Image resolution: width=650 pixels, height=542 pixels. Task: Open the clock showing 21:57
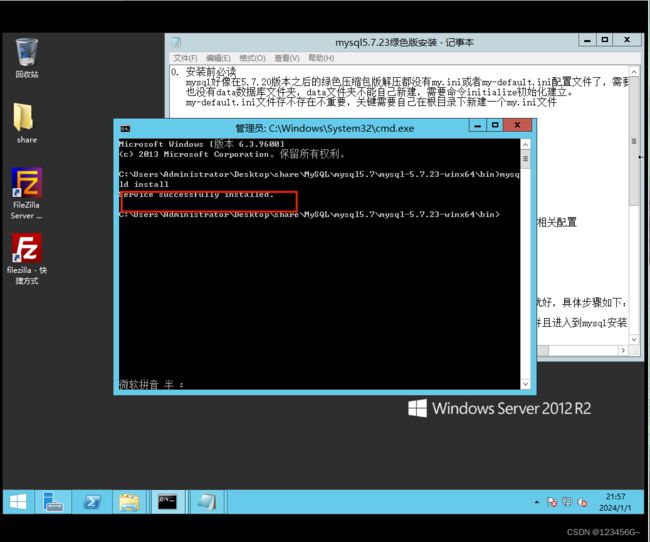[615, 502]
